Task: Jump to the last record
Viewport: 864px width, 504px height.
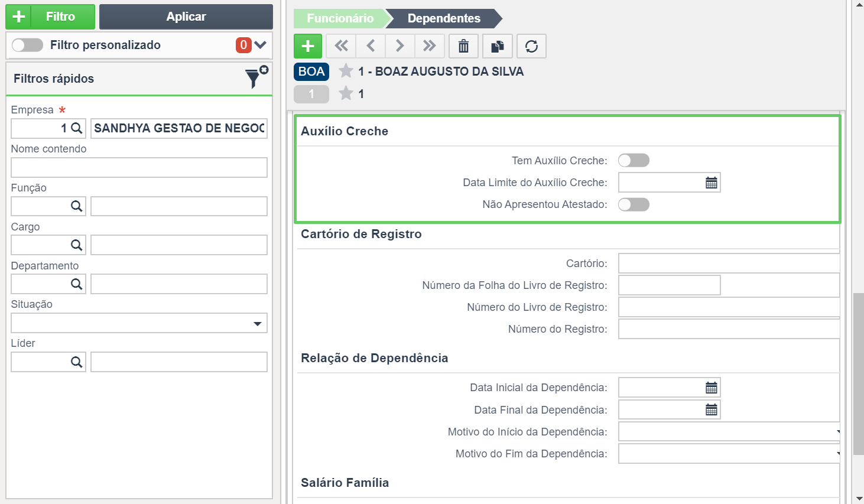Action: click(430, 46)
